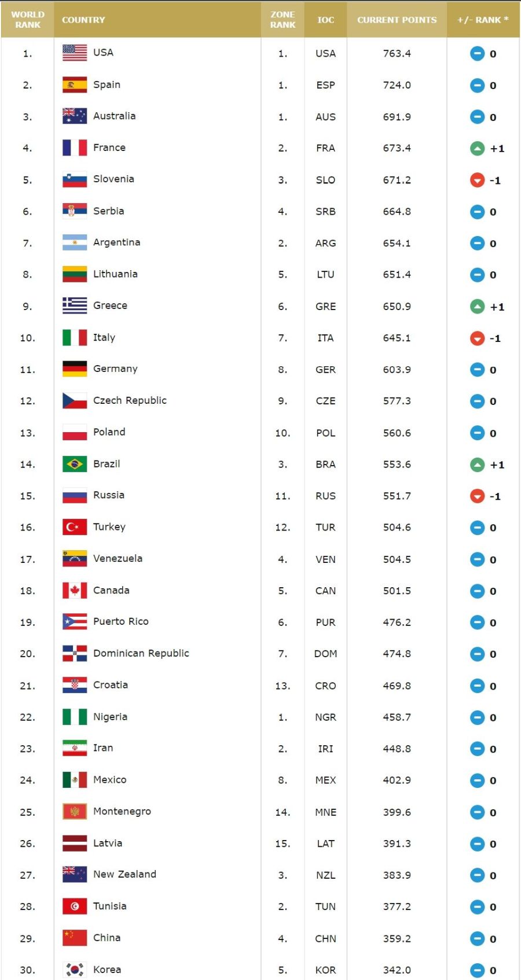
Task: Click France's green up-arrow rank icon
Action: [477, 149]
